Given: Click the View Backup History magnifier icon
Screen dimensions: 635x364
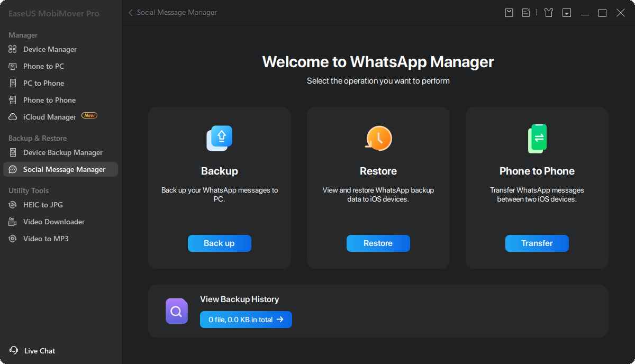Looking at the screenshot, I should click(177, 311).
